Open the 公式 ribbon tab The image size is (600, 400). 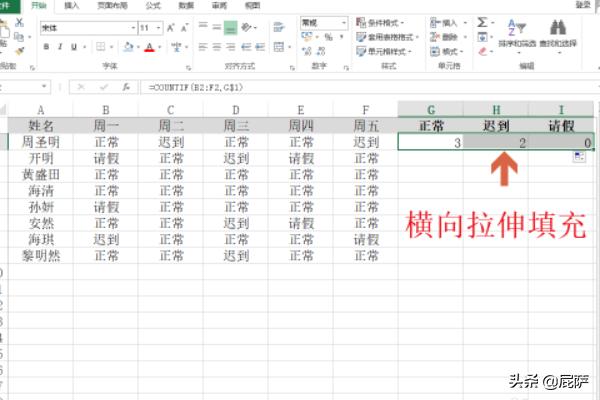(153, 5)
